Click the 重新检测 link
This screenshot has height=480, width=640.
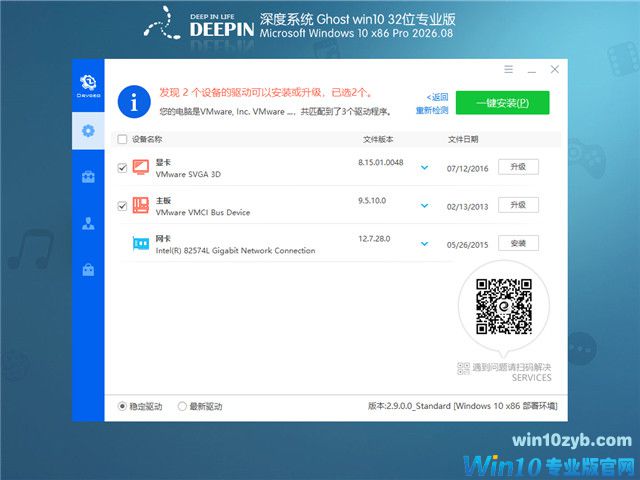[432, 110]
